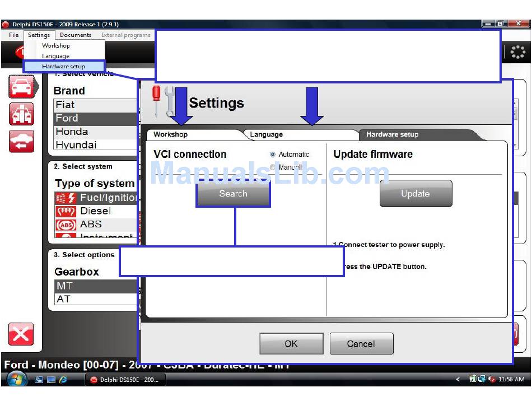Screen dimensions: 532x406
Task: Click the 11:56 AM taskbar clock
Action: tap(511, 379)
